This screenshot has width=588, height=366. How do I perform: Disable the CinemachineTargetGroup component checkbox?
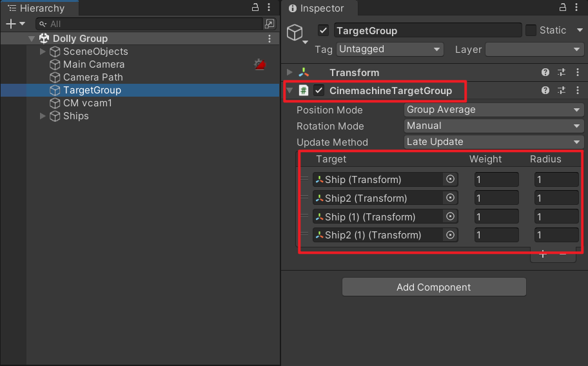318,90
